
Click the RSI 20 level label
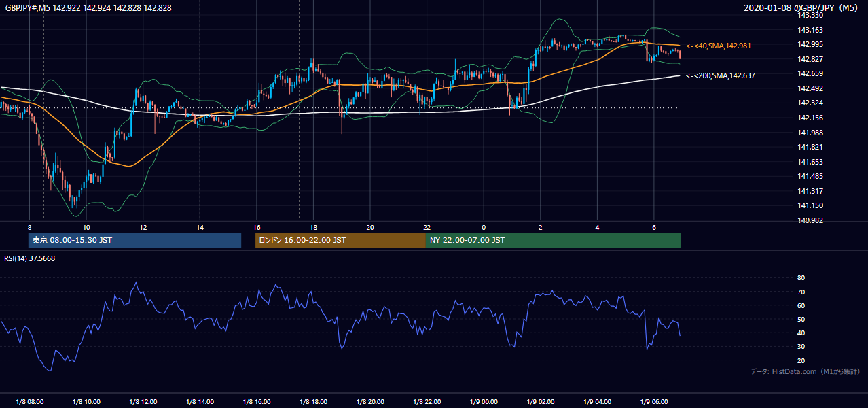801,360
